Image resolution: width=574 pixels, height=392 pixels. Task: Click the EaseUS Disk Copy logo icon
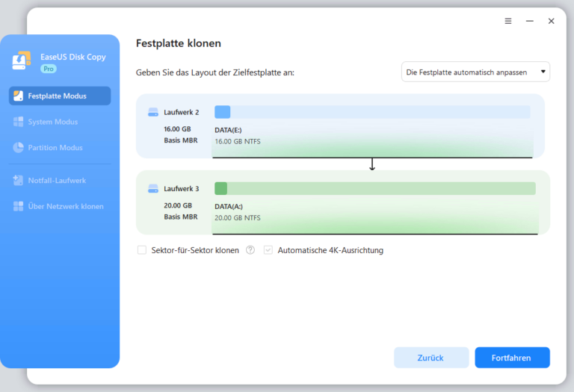tap(22, 60)
